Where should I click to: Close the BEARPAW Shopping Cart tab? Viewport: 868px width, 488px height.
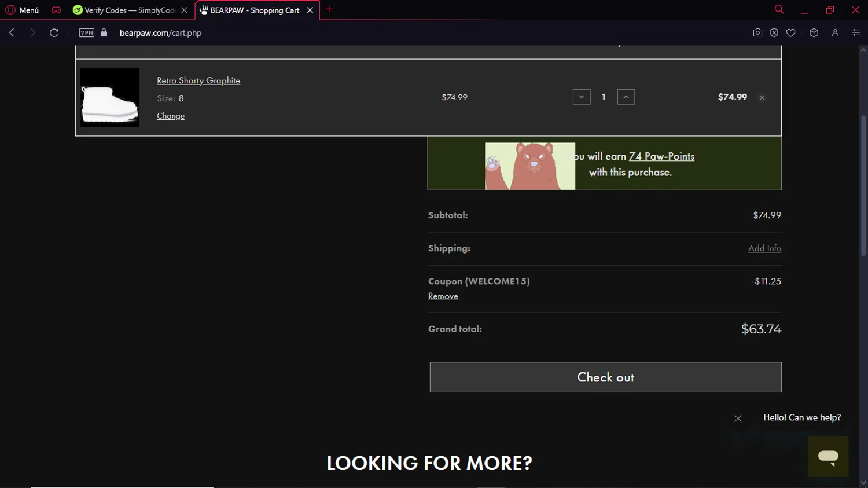(x=310, y=10)
